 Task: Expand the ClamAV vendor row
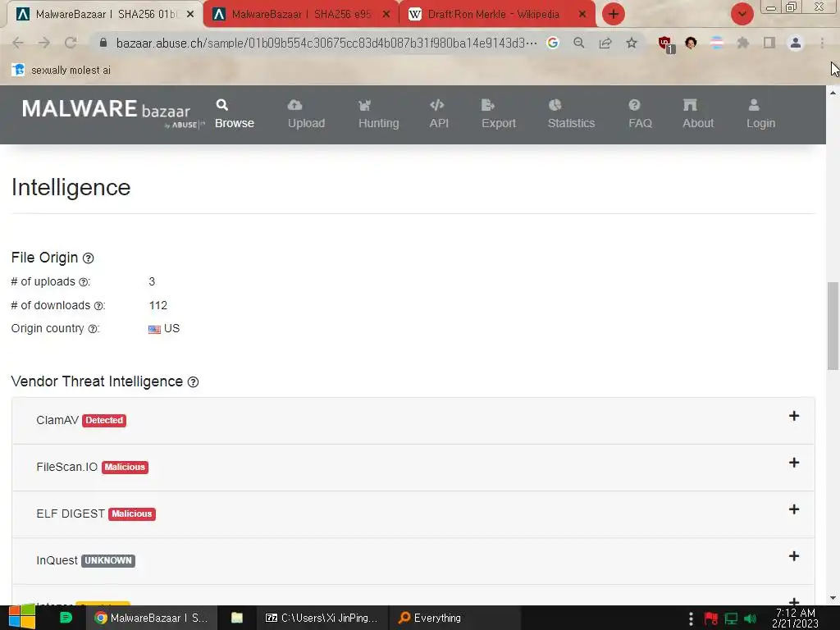413,421
